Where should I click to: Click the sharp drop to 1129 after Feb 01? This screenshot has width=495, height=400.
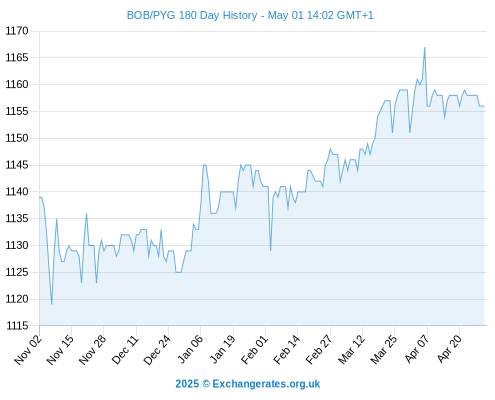click(271, 250)
